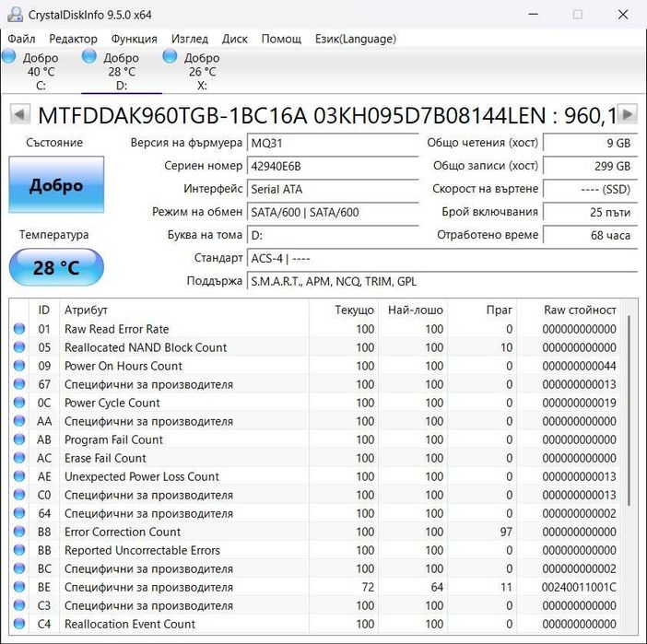Image resolution: width=647 pixels, height=644 pixels.
Task: Minimize the CrystalDiskInfo window
Action: pyautogui.click(x=533, y=15)
